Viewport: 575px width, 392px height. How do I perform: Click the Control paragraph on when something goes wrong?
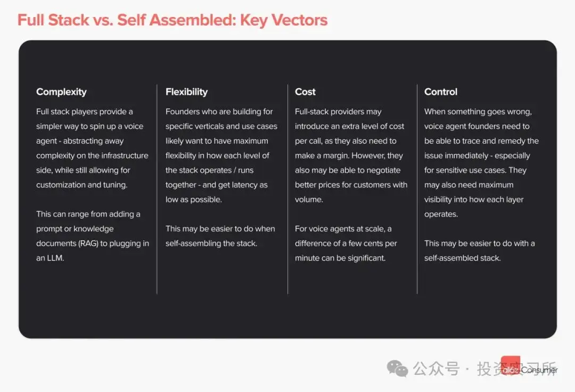[x=481, y=163]
